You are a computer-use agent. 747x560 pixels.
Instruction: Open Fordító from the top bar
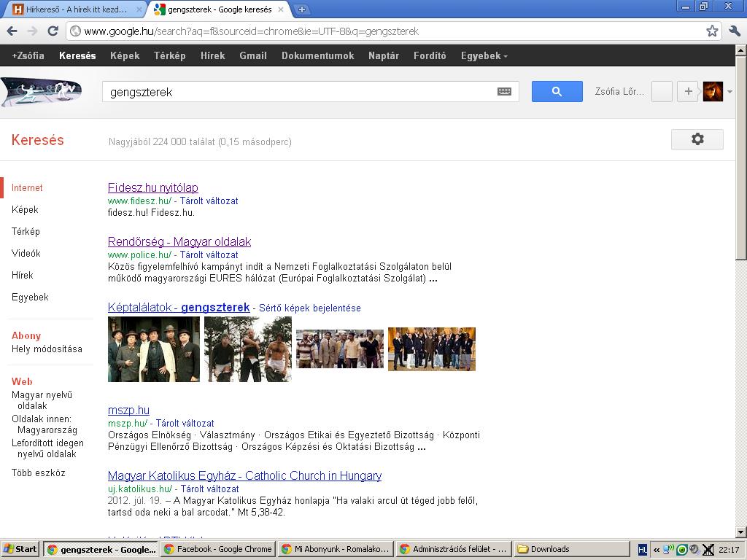(430, 55)
